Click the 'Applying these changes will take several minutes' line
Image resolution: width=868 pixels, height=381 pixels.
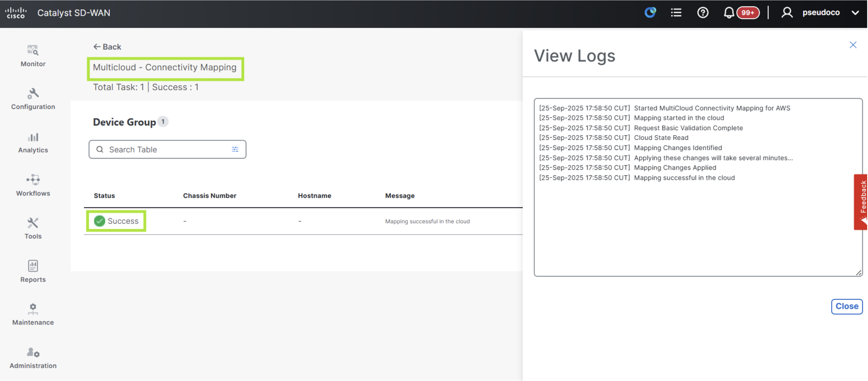(713, 158)
